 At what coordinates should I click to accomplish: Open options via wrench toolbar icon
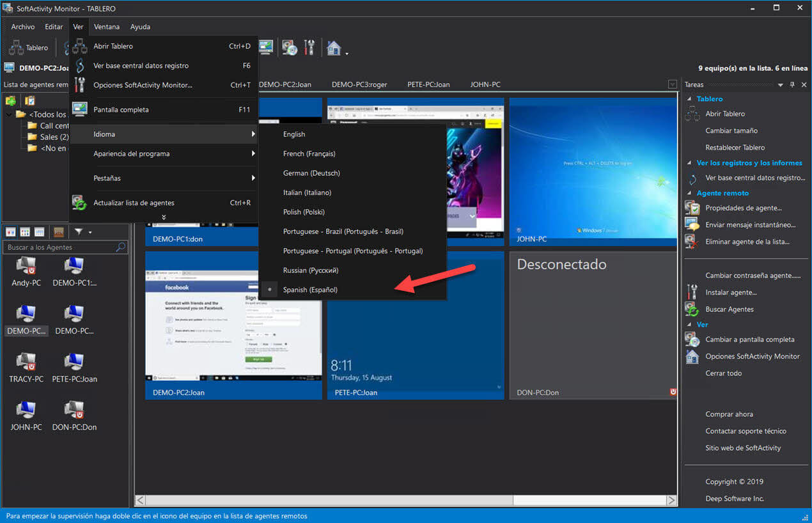pyautogui.click(x=309, y=48)
